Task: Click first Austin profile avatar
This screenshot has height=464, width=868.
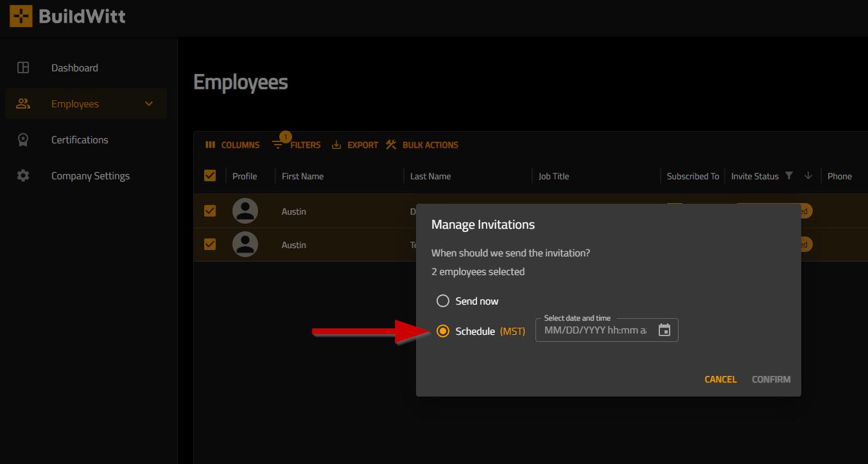Action: tap(245, 211)
